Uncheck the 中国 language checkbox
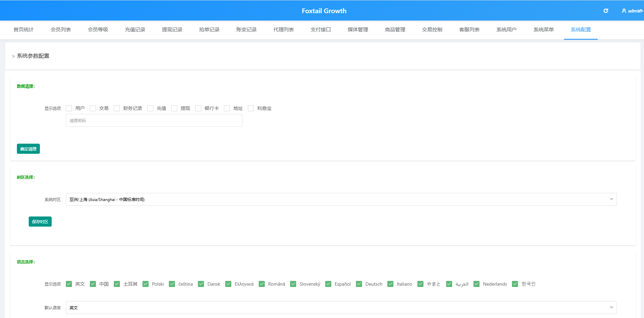 click(x=93, y=284)
